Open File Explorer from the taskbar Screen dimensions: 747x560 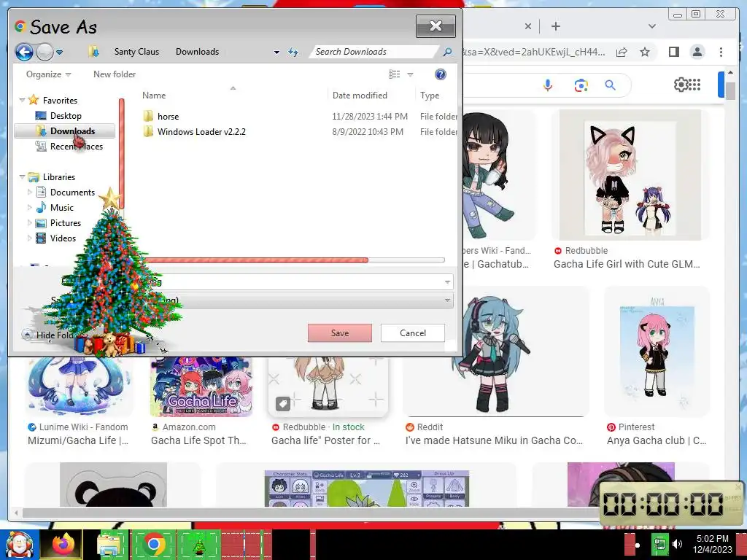point(109,545)
